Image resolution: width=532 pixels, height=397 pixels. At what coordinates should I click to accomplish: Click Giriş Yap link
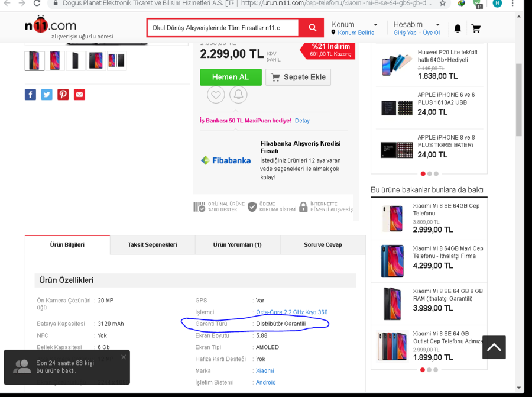click(x=405, y=33)
